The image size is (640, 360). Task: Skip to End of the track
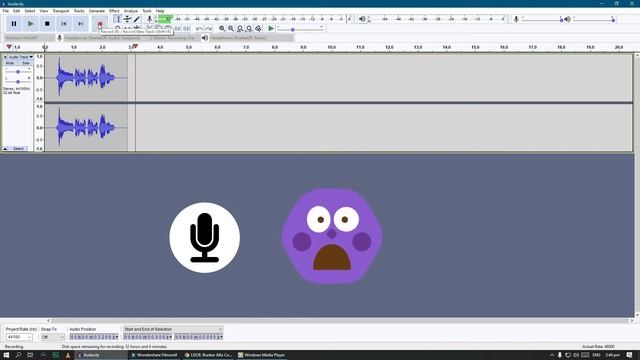(80, 24)
